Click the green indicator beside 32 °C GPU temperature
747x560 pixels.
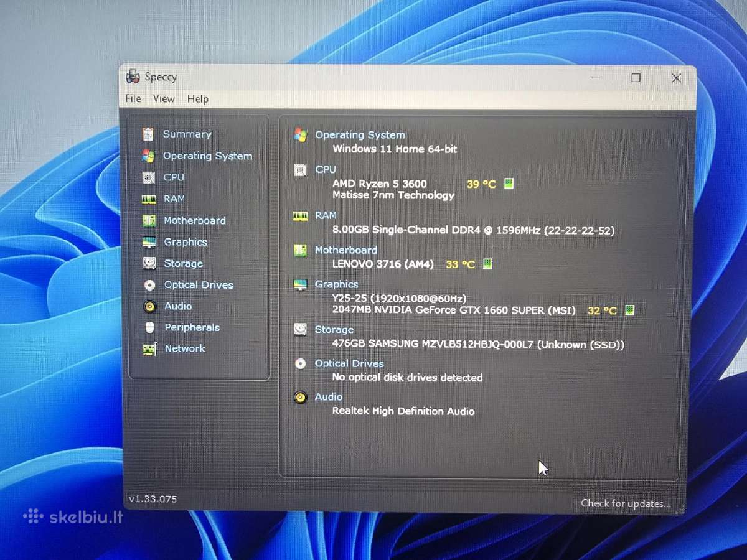[629, 310]
